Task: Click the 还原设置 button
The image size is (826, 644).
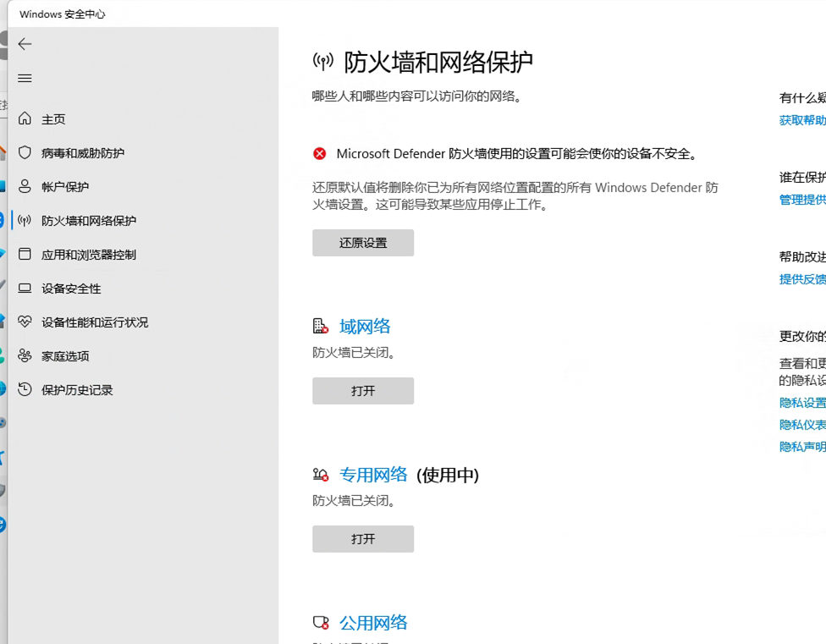Action: pos(363,243)
